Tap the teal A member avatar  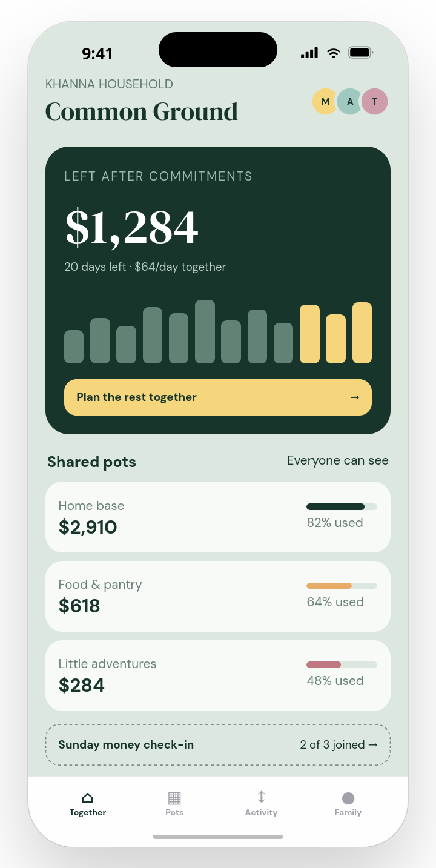350,102
